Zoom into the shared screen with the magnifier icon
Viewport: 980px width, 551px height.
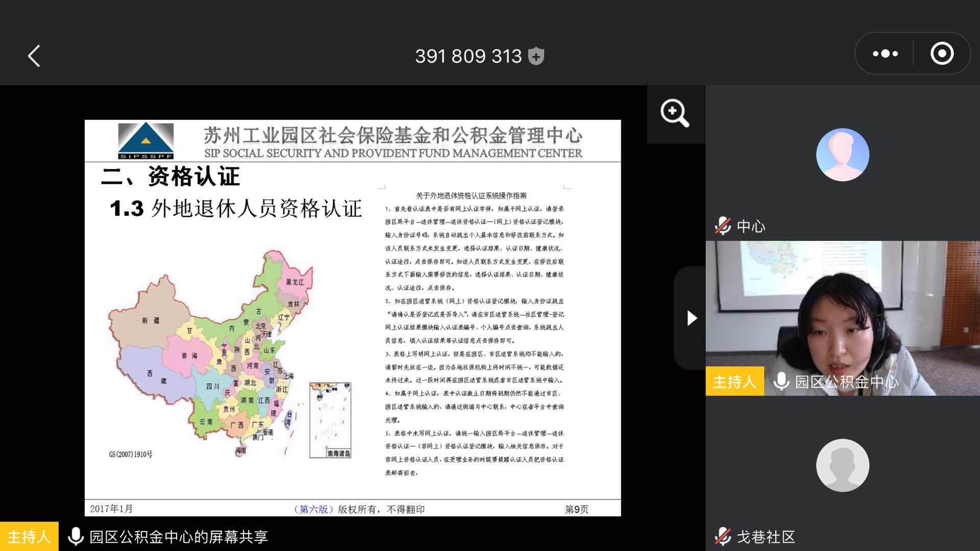(x=675, y=113)
